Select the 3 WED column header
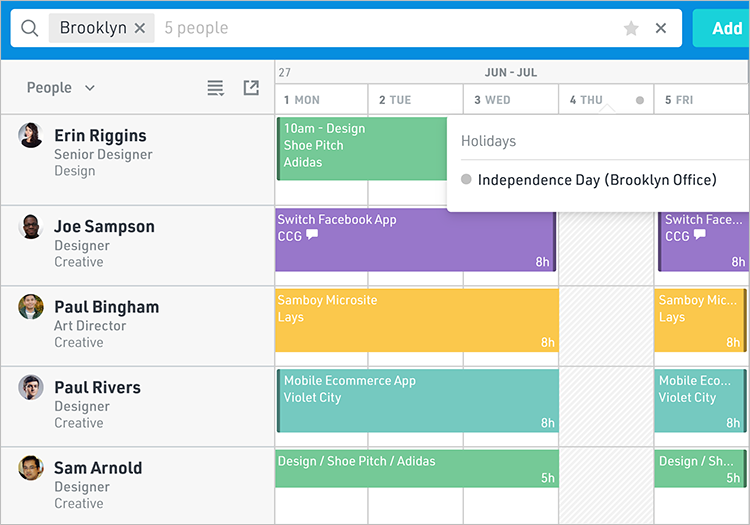 510,99
